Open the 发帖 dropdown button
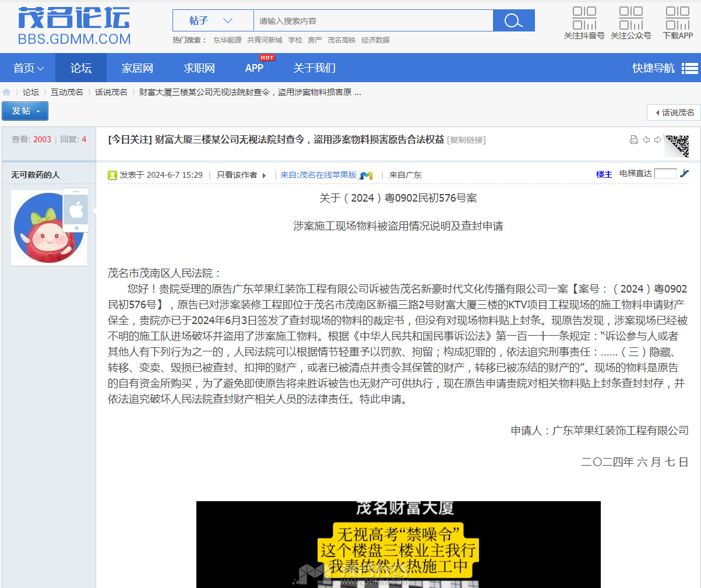The height and width of the screenshot is (588, 701). (25, 111)
